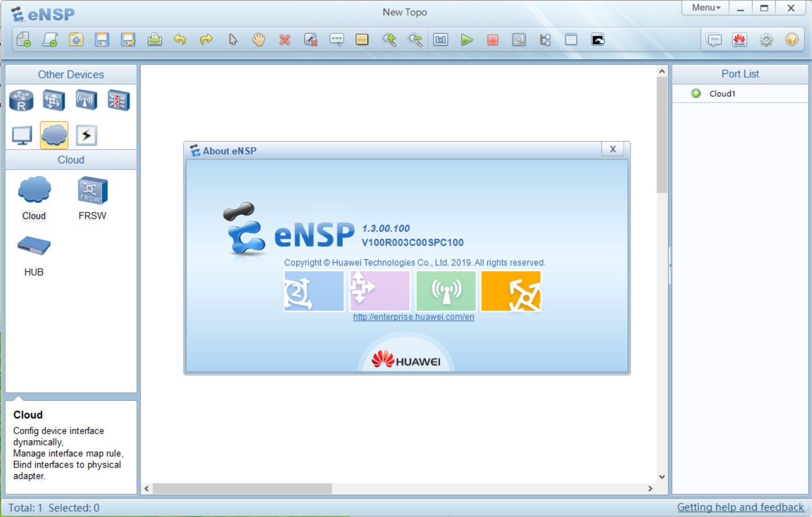This screenshot has width=812, height=517.
Task: Pick the FRSW device
Action: pos(92,198)
